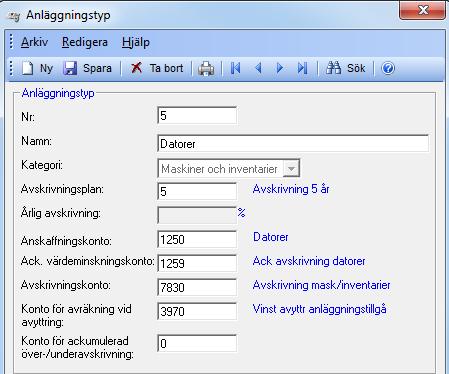The image size is (449, 374).
Task: Open the Redigera menu
Action: [x=85, y=42]
